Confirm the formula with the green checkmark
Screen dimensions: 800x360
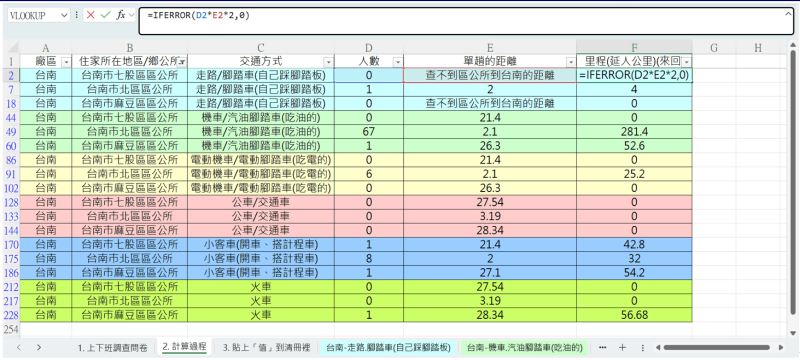pyautogui.click(x=106, y=15)
